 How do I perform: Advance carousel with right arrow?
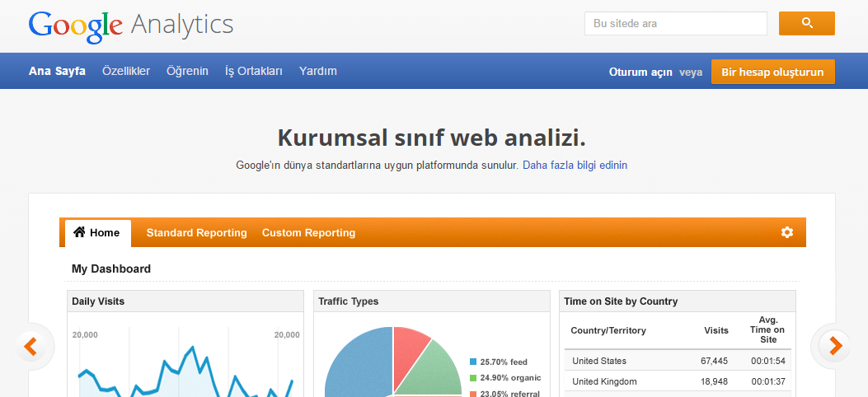(x=836, y=346)
